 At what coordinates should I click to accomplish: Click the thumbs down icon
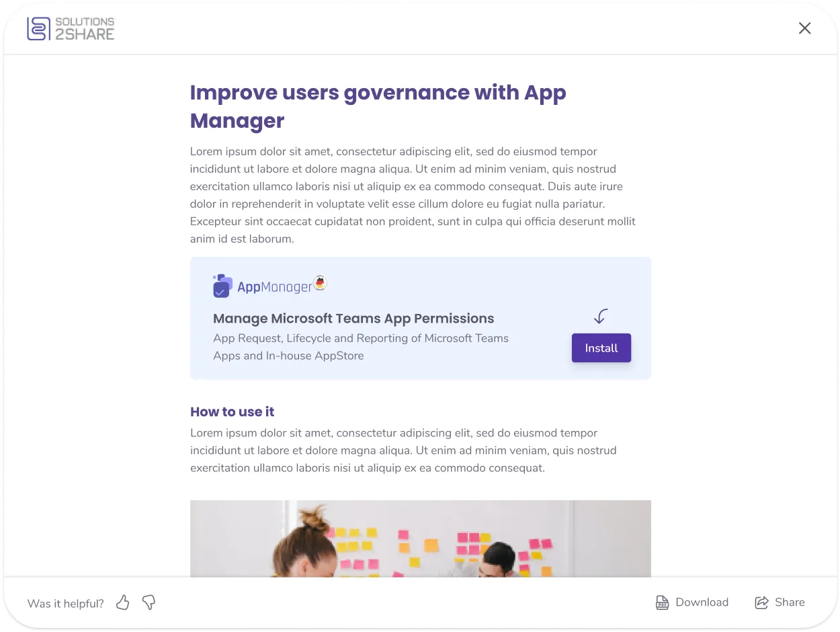[x=149, y=602]
